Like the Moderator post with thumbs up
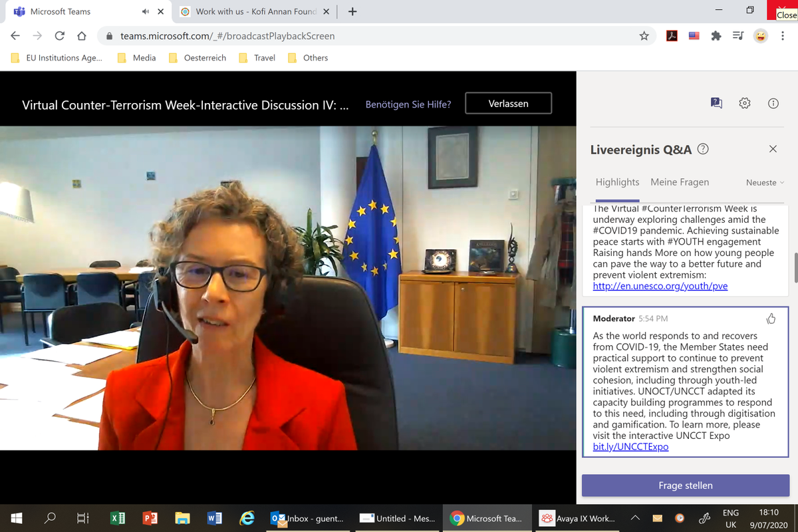 click(x=771, y=319)
